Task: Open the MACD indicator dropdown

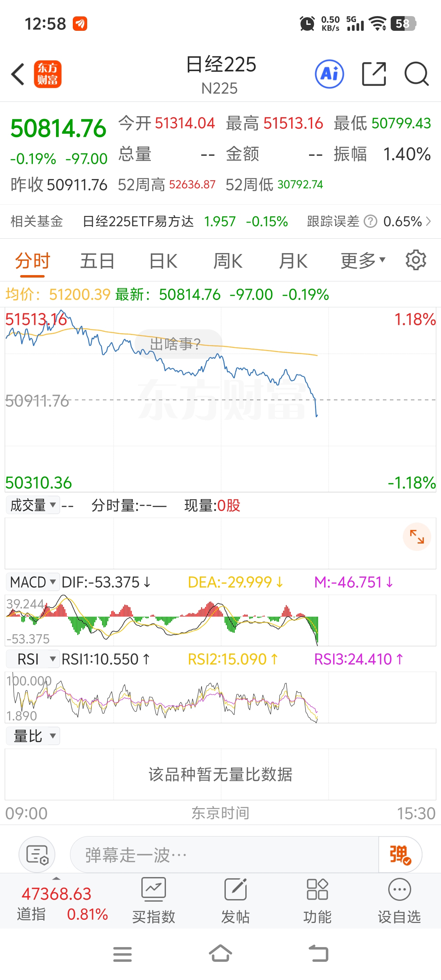Action: [x=33, y=582]
